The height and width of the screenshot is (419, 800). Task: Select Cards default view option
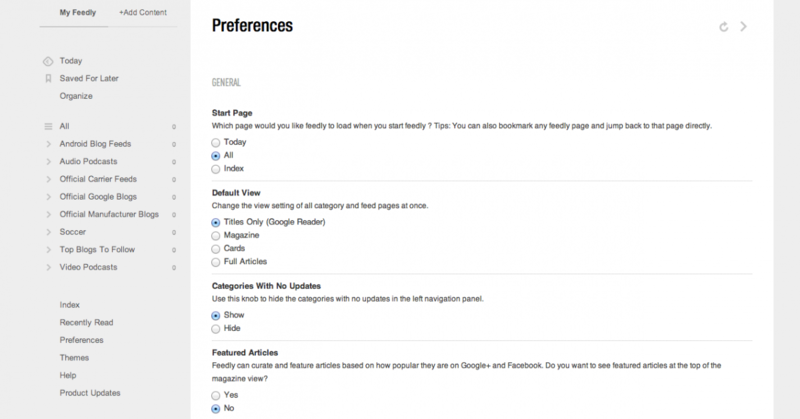pyautogui.click(x=216, y=249)
